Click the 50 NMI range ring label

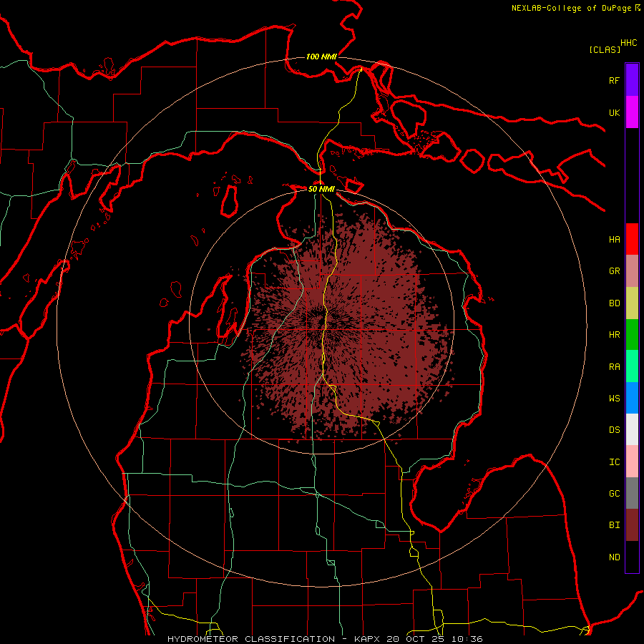(x=321, y=189)
